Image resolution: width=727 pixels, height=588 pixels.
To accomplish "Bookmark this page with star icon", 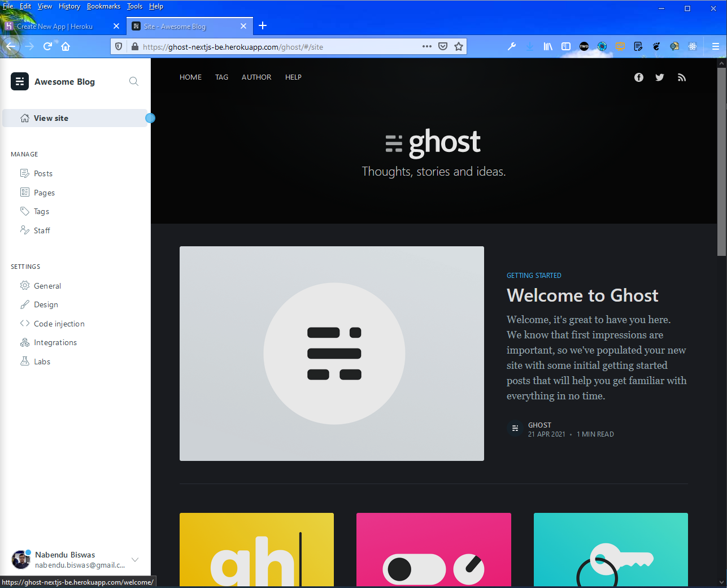I will click(x=459, y=46).
